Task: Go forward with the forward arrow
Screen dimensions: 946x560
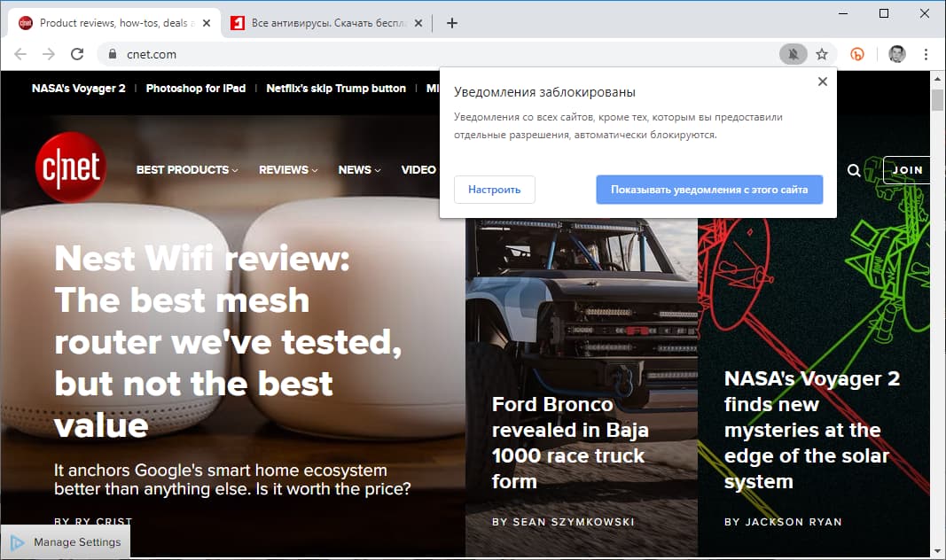Action: [x=49, y=54]
